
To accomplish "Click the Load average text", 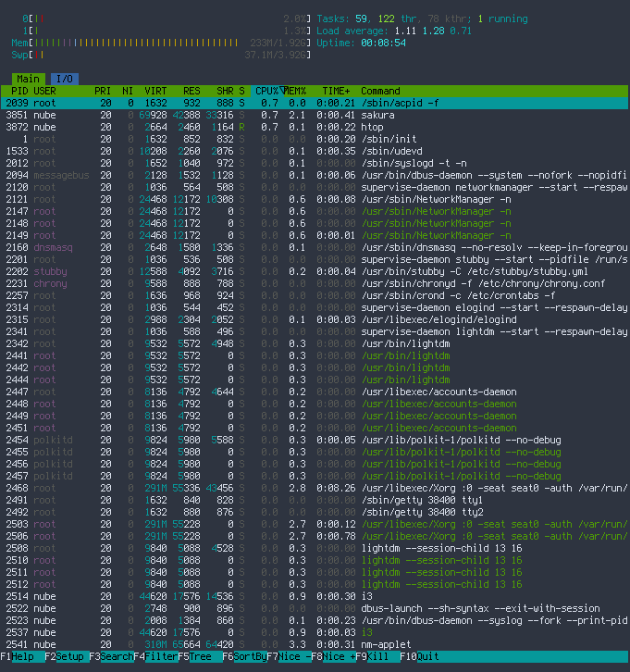I will pos(394,31).
